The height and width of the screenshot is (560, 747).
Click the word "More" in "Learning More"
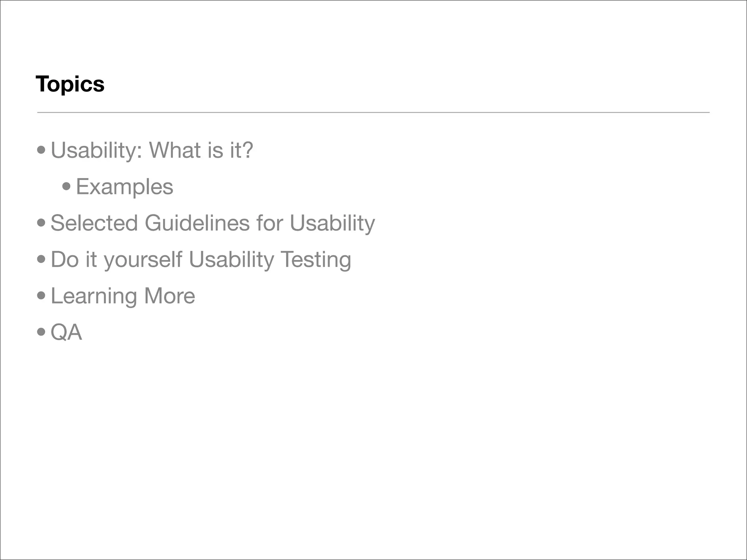170,296
